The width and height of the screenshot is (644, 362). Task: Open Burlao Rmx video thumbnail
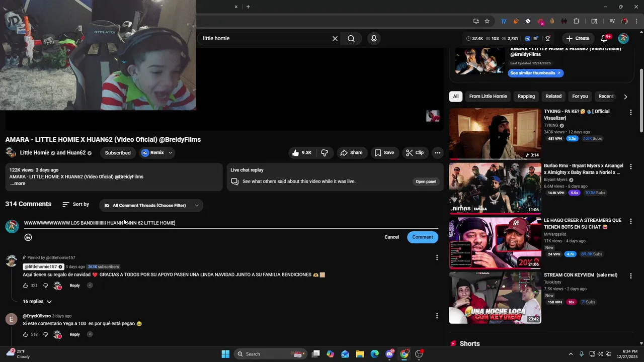click(495, 188)
